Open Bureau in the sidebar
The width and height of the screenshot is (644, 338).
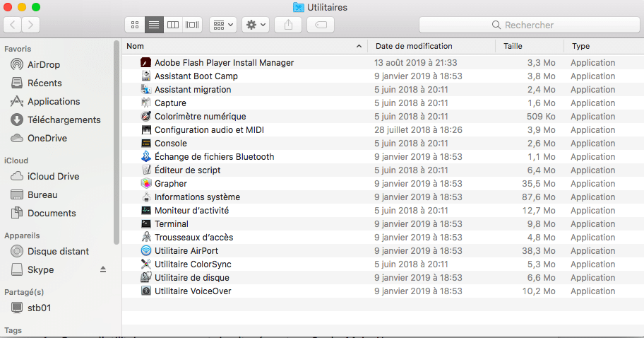click(x=34, y=195)
